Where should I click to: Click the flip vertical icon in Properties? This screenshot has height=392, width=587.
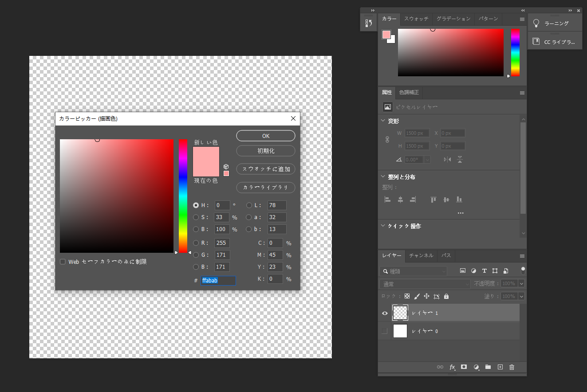[460, 160]
